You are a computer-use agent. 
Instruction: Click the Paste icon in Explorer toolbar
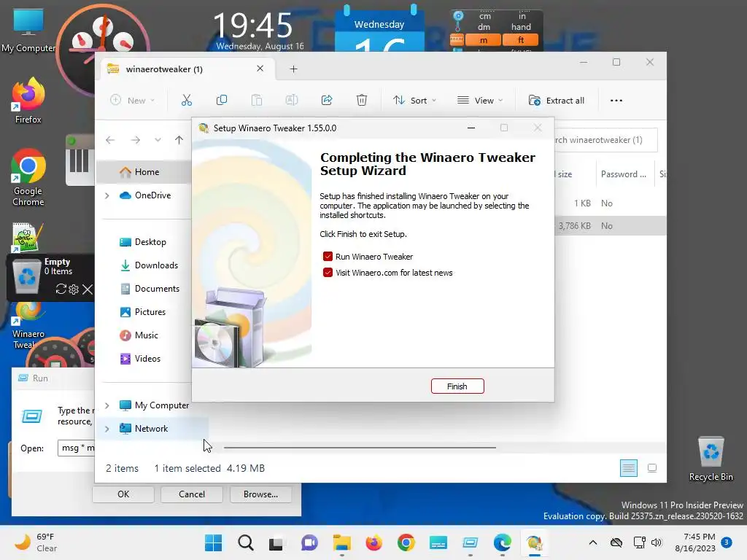click(x=257, y=101)
